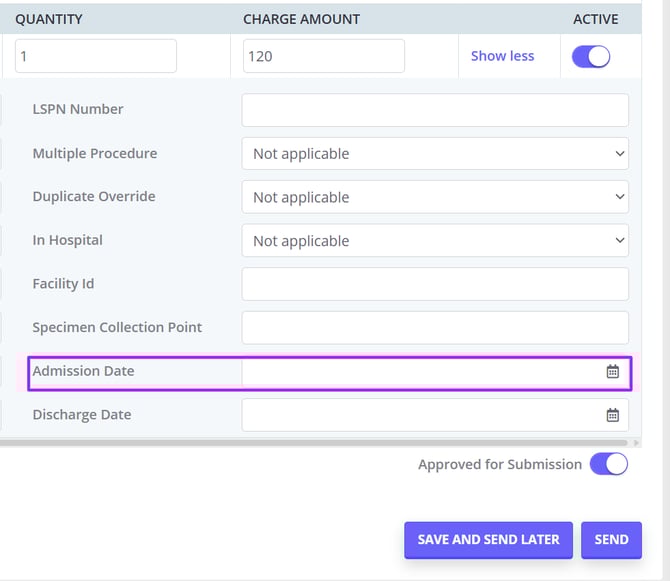Click the Send button
The width and height of the screenshot is (670, 581).
click(611, 539)
